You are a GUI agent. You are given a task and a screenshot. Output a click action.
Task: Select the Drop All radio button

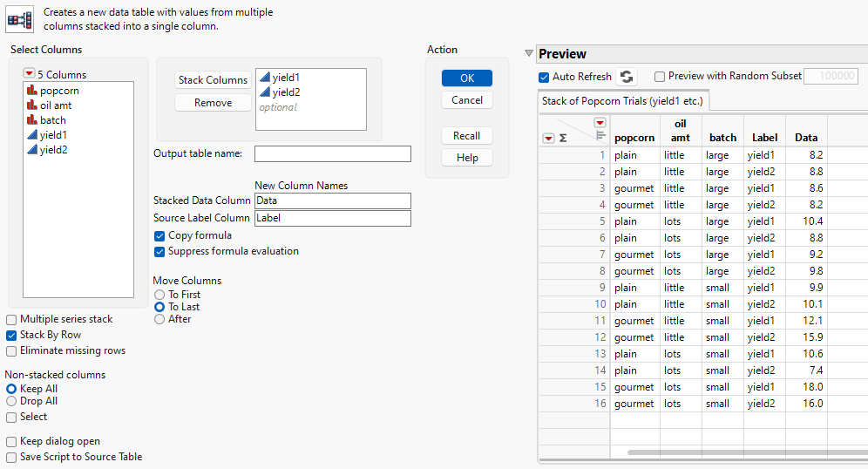click(x=11, y=401)
